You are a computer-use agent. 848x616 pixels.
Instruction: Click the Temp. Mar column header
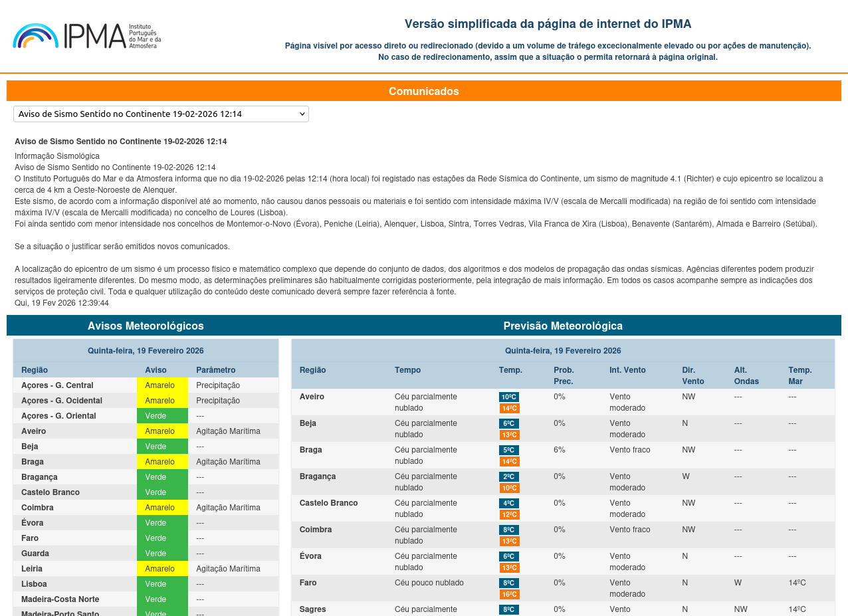pos(800,375)
